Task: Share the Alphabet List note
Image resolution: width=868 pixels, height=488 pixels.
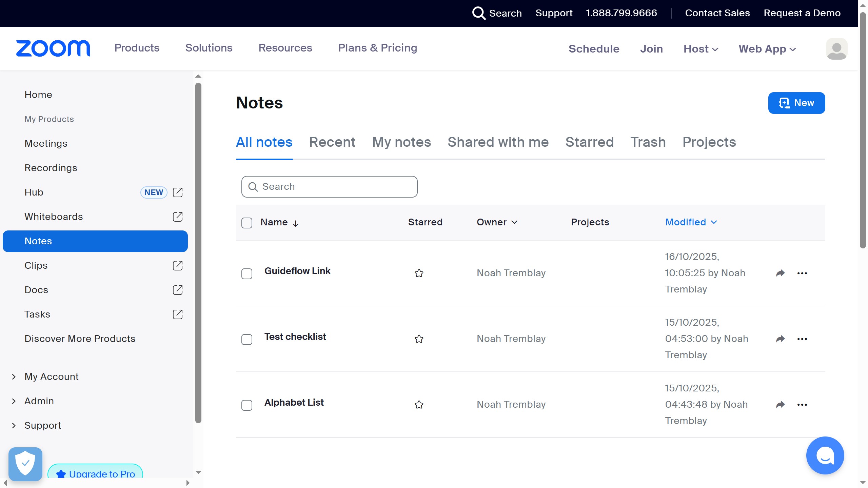Action: click(781, 405)
